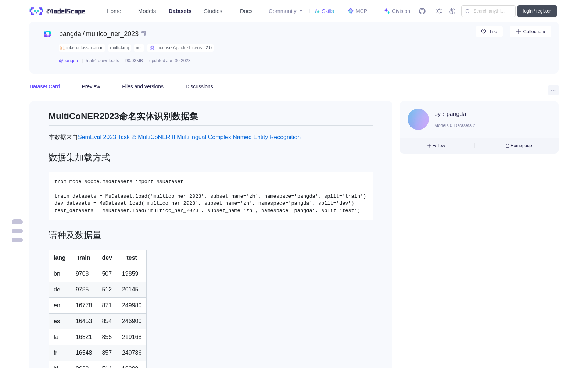Add dataset to Collections
This screenshot has width=588, height=368.
click(x=531, y=32)
